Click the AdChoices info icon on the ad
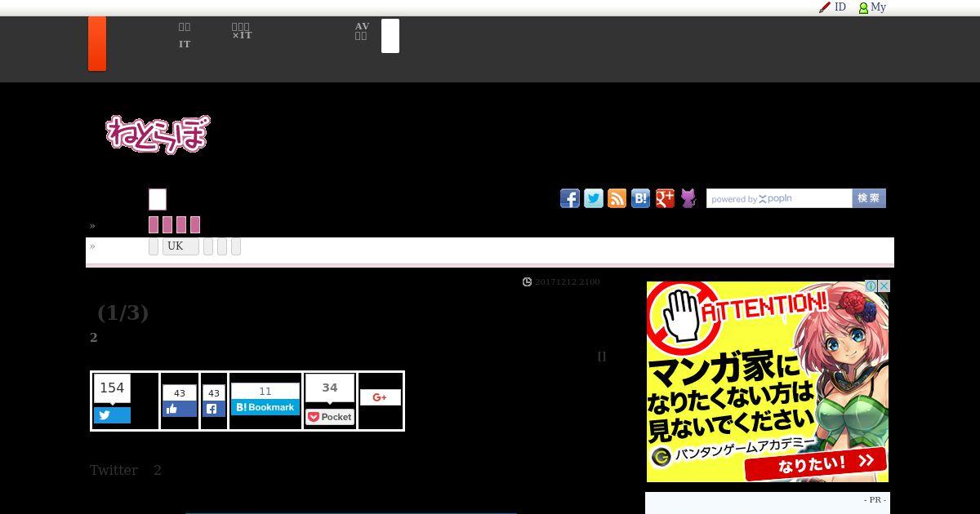The width and height of the screenshot is (980, 514). (x=871, y=286)
